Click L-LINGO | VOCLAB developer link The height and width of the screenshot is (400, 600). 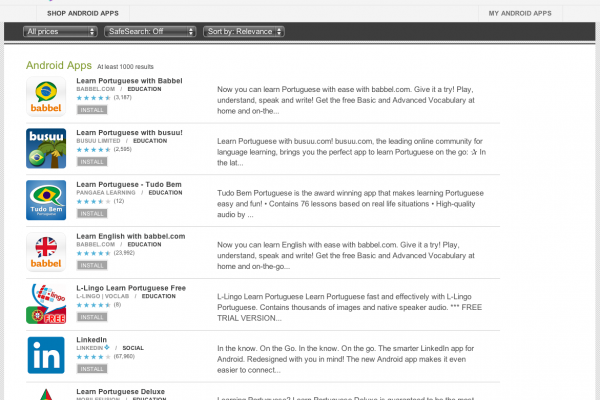(103, 296)
